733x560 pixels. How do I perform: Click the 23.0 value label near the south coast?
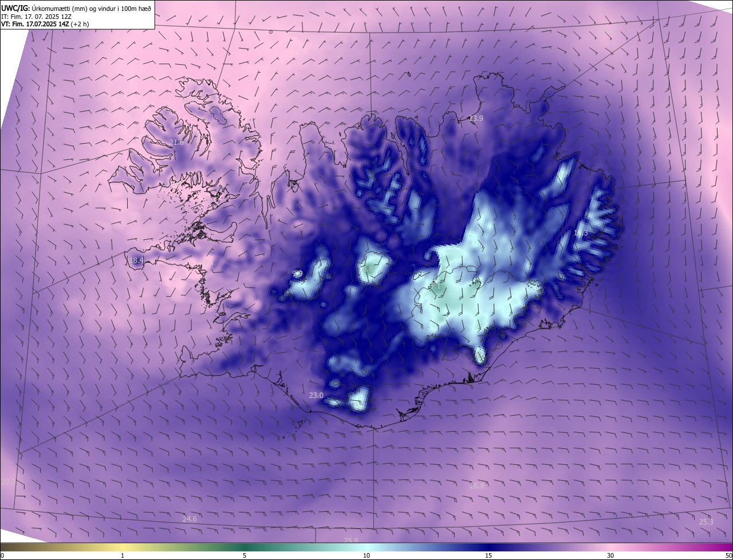pos(316,395)
